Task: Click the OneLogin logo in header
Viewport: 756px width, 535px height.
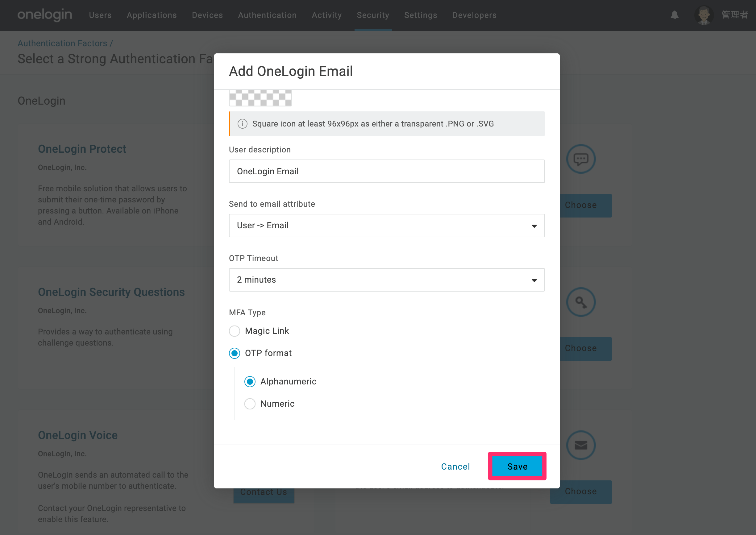Action: coord(45,15)
